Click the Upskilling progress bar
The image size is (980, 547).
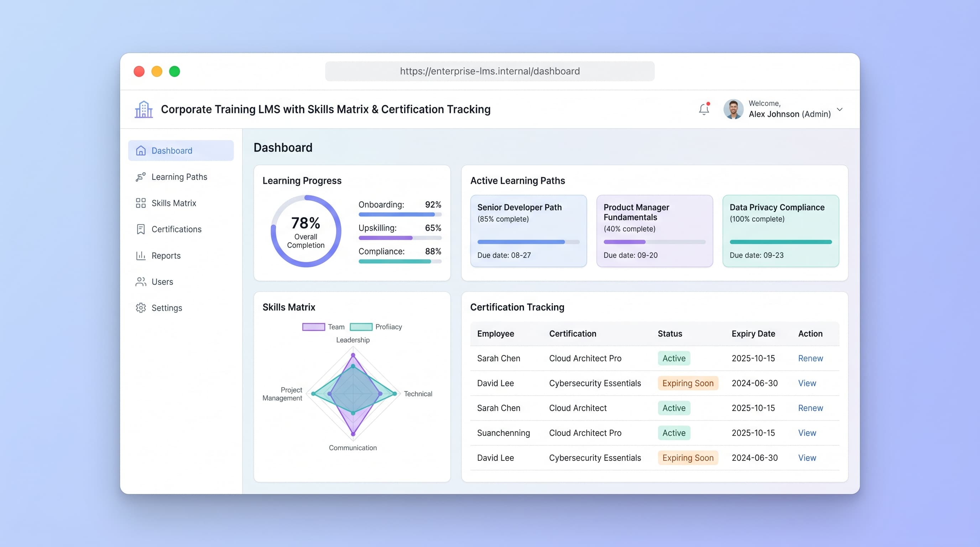point(400,238)
